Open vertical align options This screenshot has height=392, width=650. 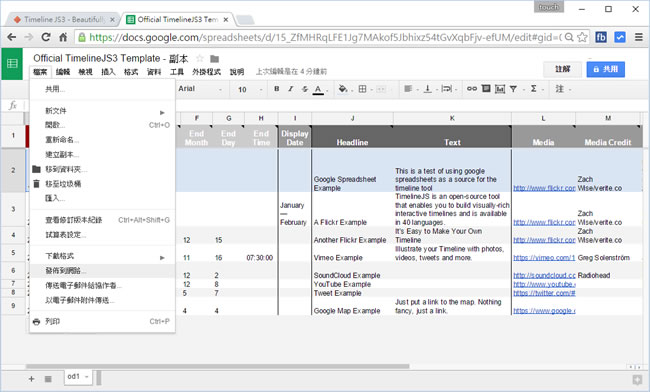427,89
